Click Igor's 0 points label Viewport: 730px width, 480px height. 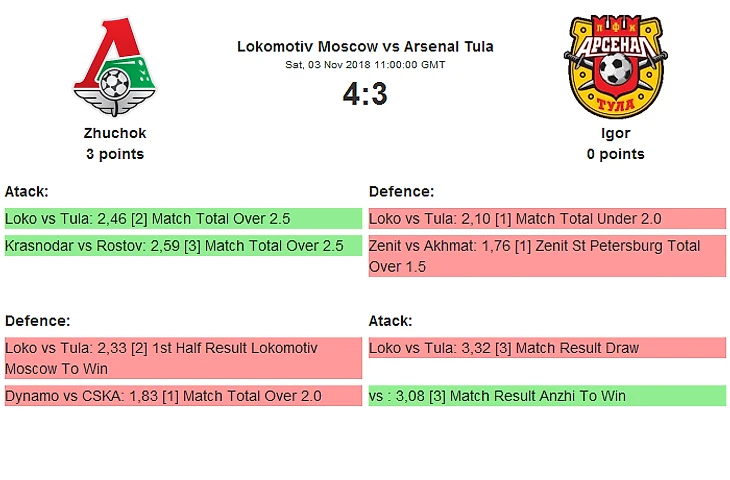pos(615,154)
